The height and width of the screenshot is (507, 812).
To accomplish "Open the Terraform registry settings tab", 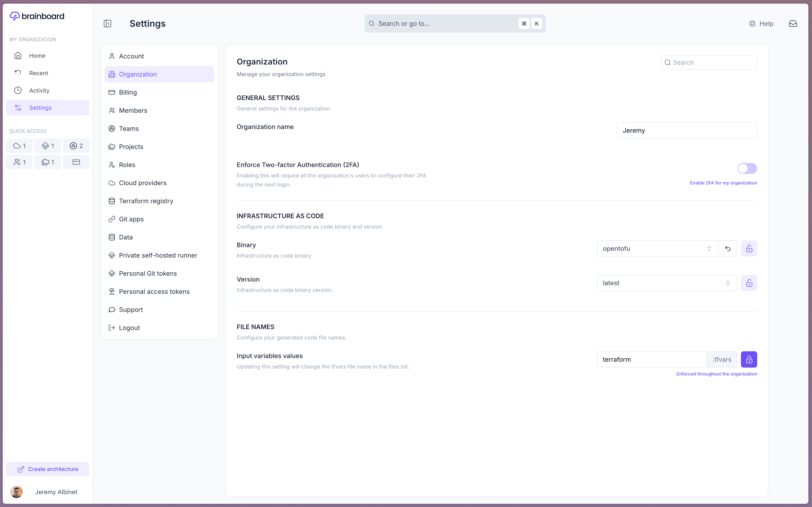I will 146,201.
